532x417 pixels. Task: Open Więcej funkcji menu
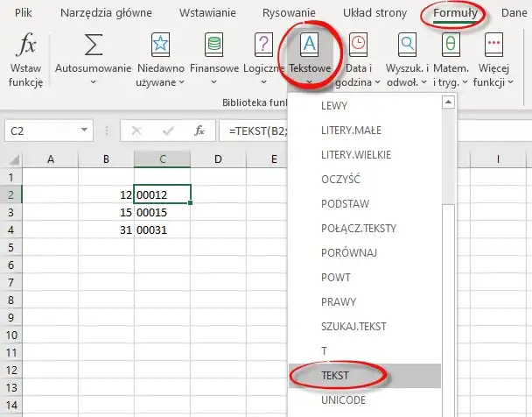point(495,44)
